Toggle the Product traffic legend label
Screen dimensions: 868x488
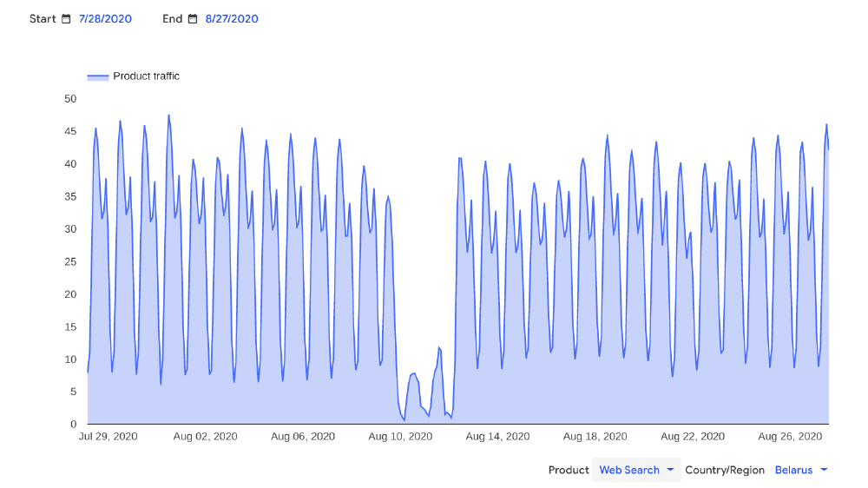point(146,76)
